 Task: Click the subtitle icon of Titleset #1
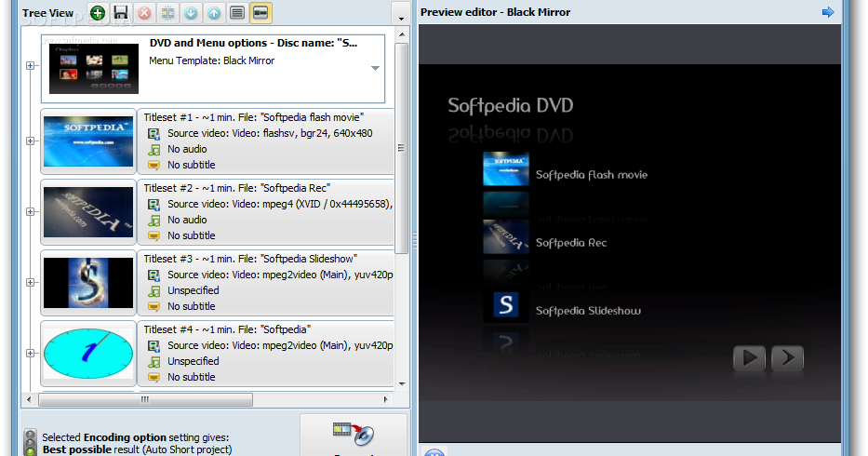(154, 165)
